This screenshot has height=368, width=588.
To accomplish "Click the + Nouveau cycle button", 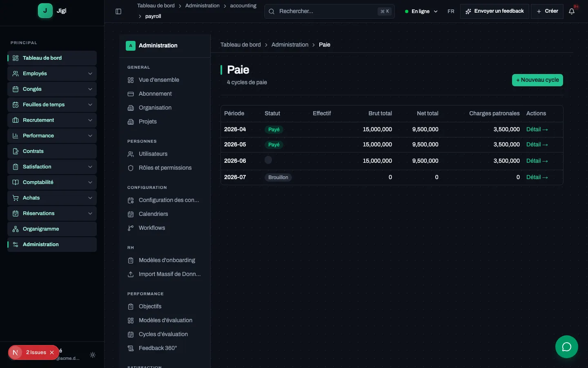I will (537, 80).
